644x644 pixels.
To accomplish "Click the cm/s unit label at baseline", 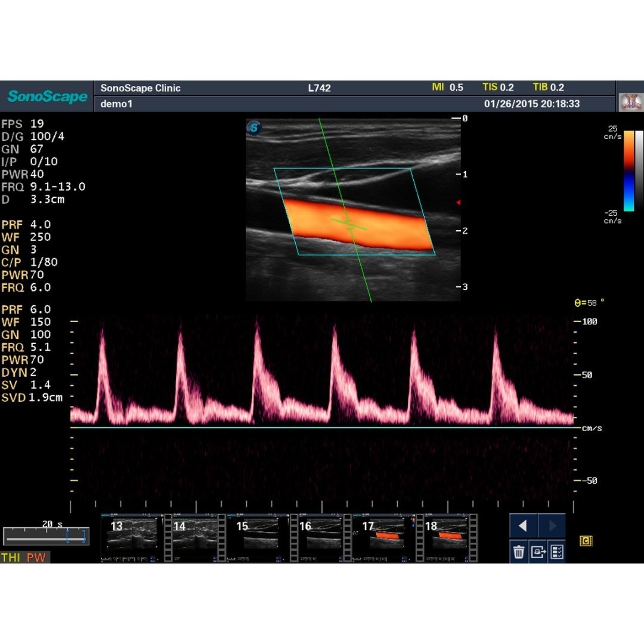I will (592, 428).
